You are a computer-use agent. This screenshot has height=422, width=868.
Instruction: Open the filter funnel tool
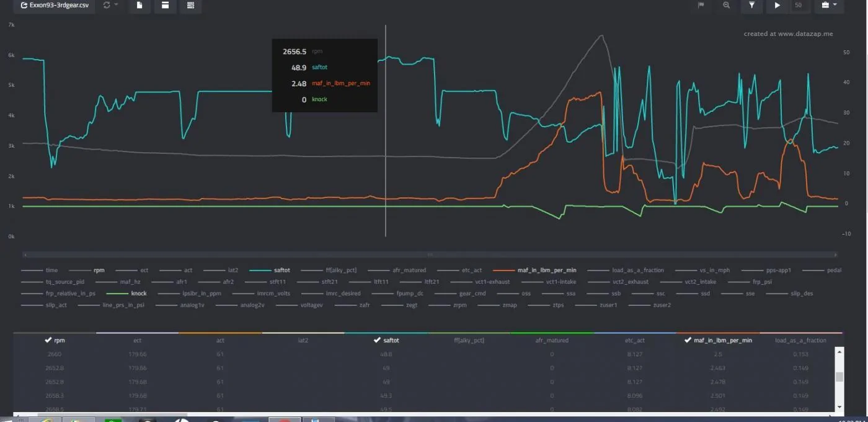(x=751, y=5)
